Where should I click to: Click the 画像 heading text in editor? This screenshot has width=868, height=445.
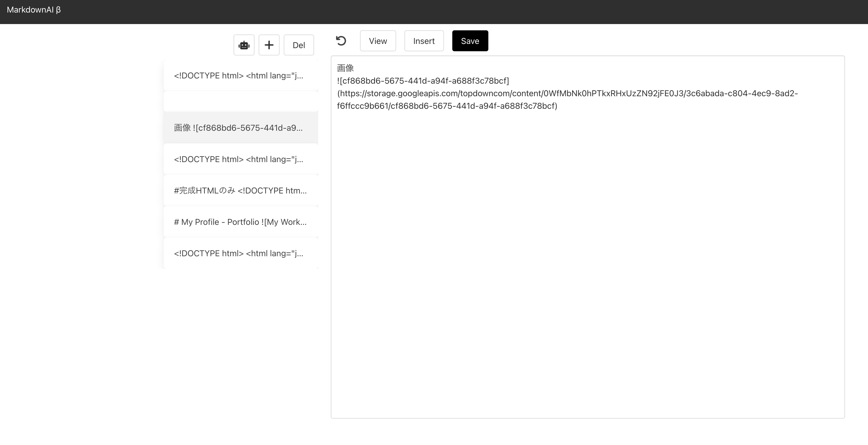(345, 68)
